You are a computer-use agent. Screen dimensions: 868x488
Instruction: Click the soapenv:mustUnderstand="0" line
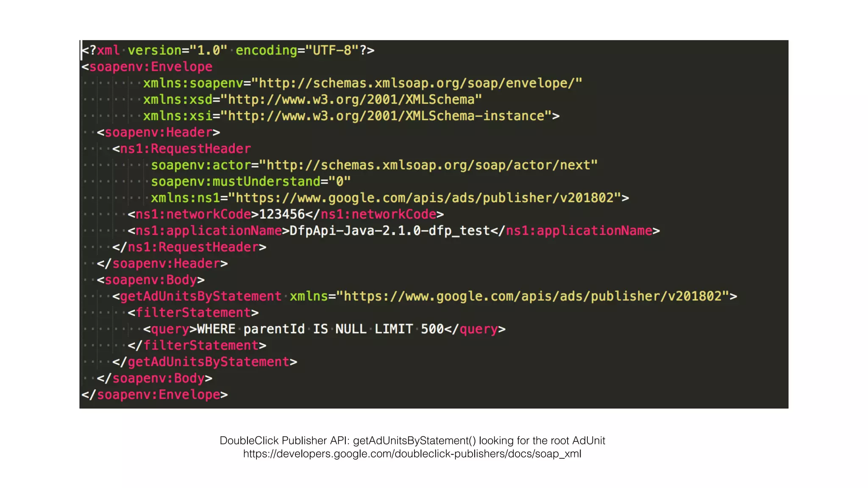click(251, 182)
